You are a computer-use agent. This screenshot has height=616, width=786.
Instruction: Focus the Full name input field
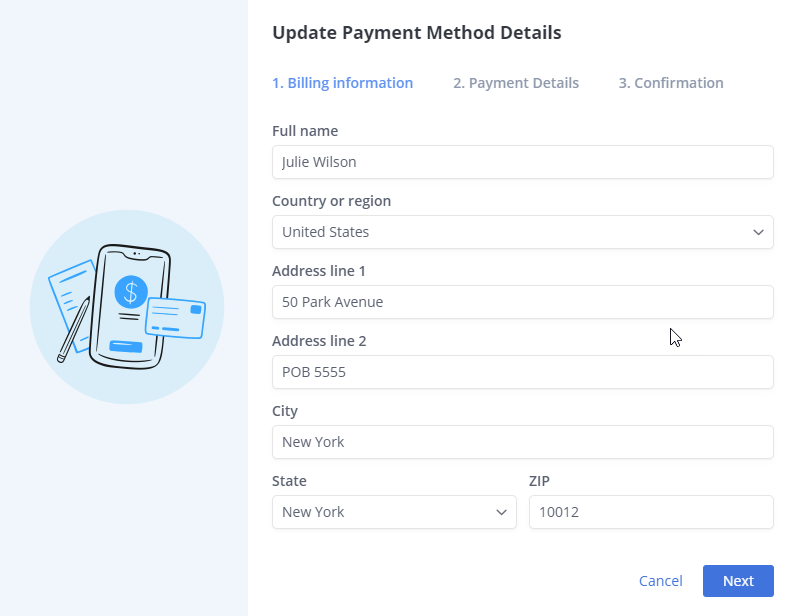[522, 162]
